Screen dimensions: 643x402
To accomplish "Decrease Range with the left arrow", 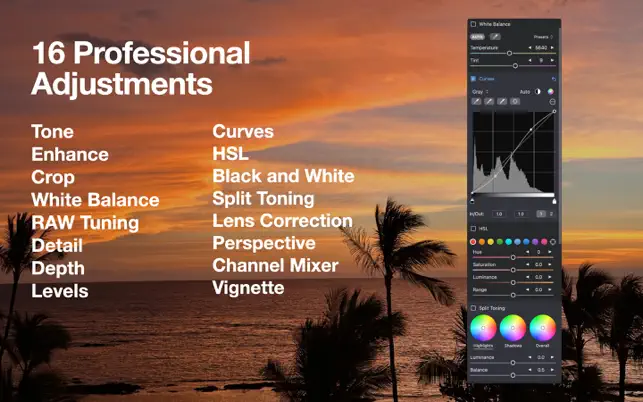I will [527, 290].
